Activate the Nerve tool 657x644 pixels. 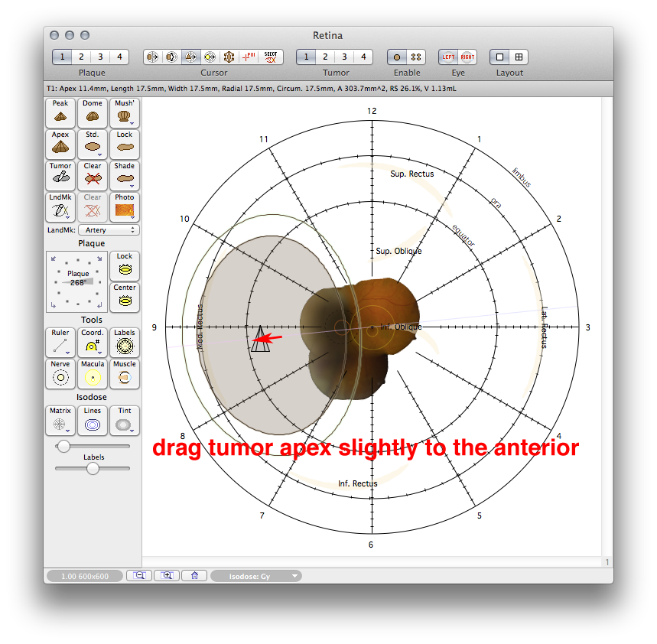point(60,374)
